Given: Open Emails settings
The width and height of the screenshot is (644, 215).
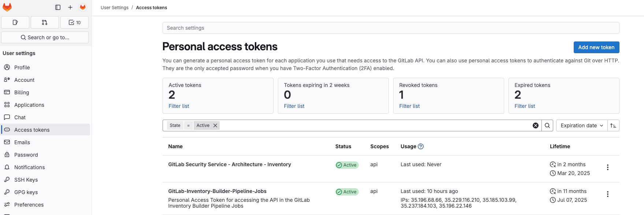Looking at the screenshot, I should 45,142.
